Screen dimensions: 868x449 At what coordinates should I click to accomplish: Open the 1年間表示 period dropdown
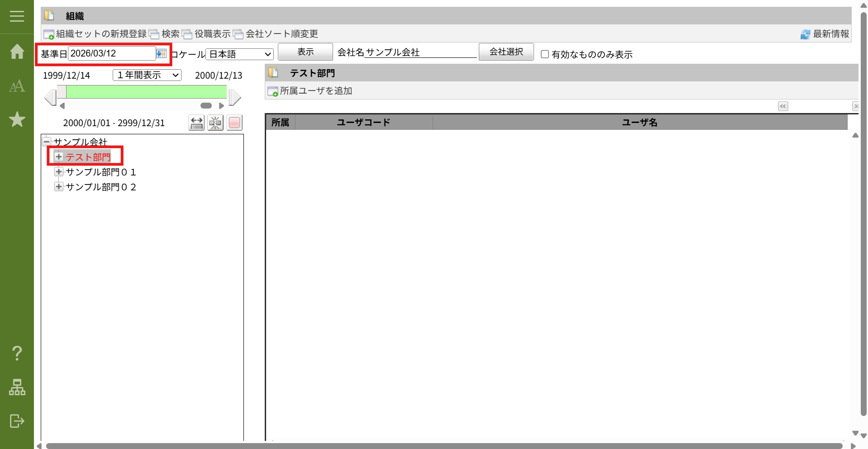click(147, 75)
